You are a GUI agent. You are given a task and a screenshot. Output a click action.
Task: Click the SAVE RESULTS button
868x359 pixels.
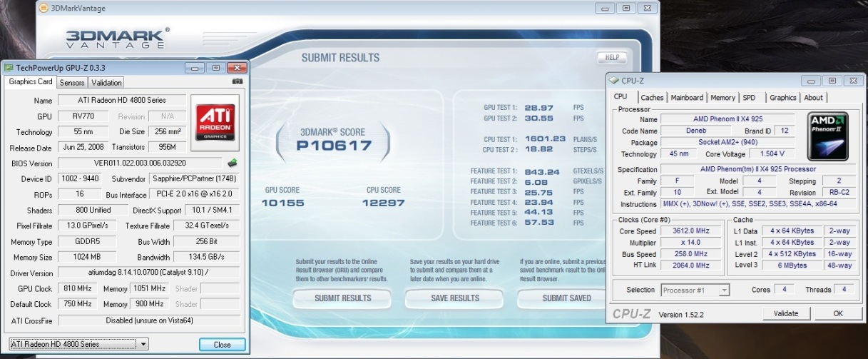455,298
